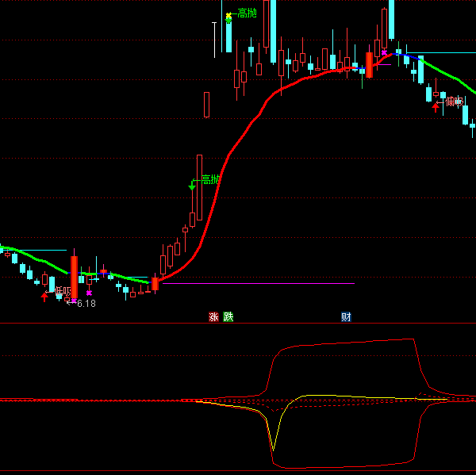Click the magenta cross marker at chart top right
The width and height of the screenshot is (476, 475).
click(384, 52)
